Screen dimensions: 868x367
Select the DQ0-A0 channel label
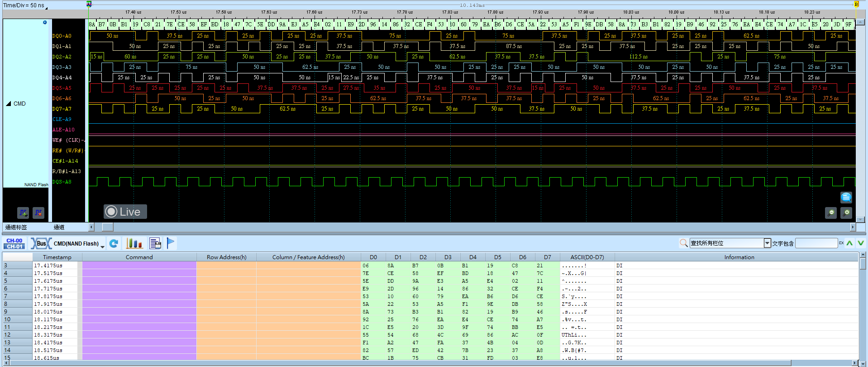(x=62, y=36)
